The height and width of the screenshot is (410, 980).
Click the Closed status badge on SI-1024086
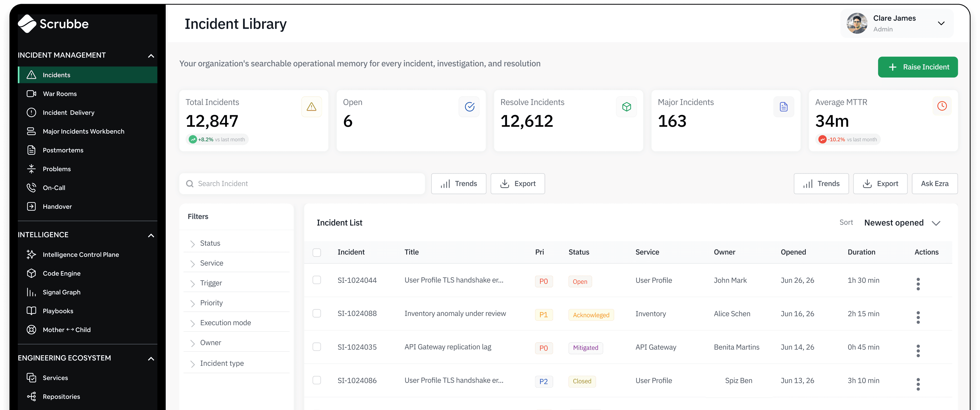(x=582, y=381)
